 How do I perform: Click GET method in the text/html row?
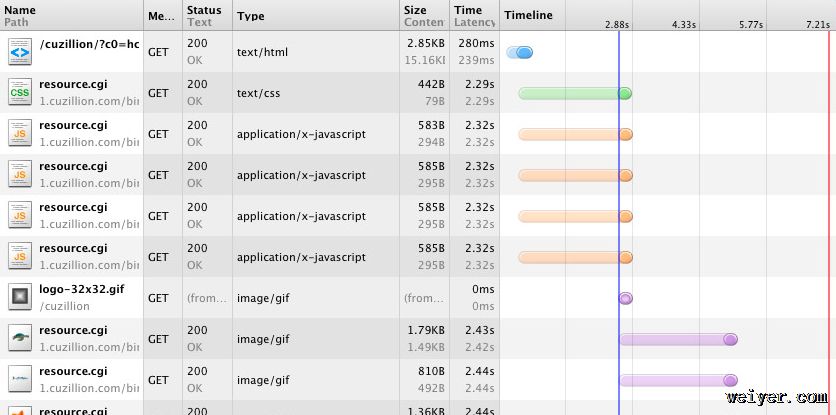click(158, 52)
